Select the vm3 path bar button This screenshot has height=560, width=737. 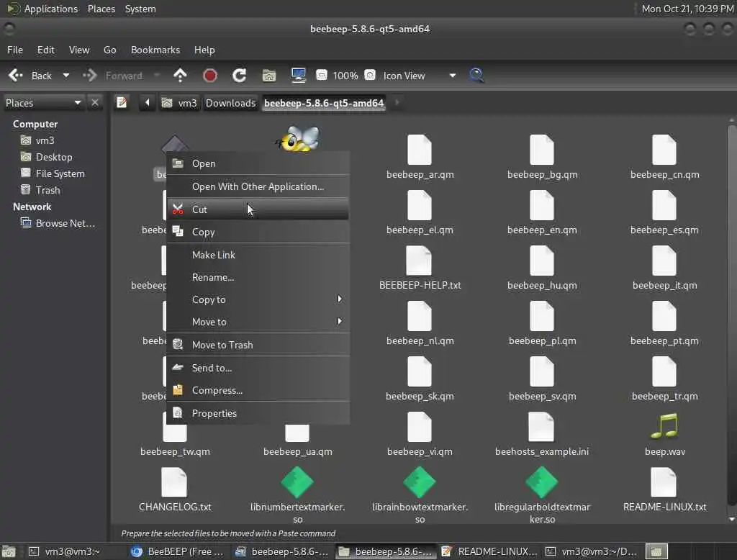179,103
